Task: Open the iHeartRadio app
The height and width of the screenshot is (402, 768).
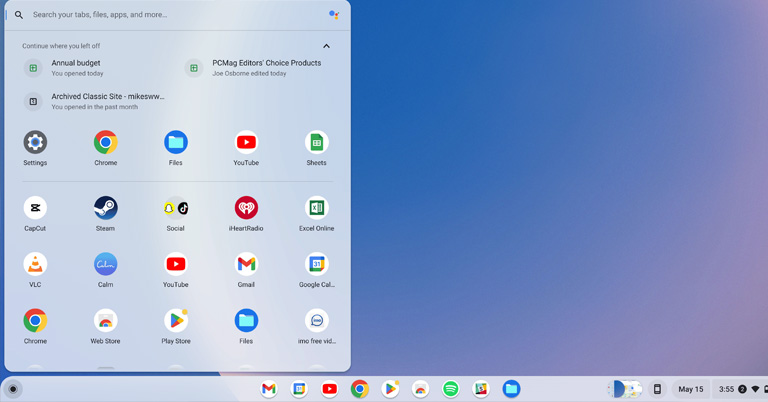Action: (246, 208)
